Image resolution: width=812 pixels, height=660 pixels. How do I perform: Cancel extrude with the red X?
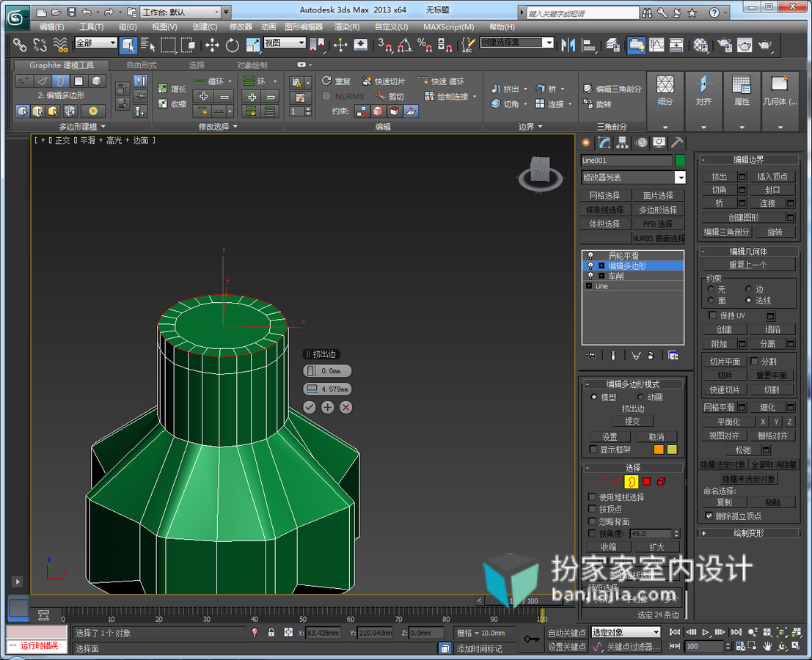[346, 408]
